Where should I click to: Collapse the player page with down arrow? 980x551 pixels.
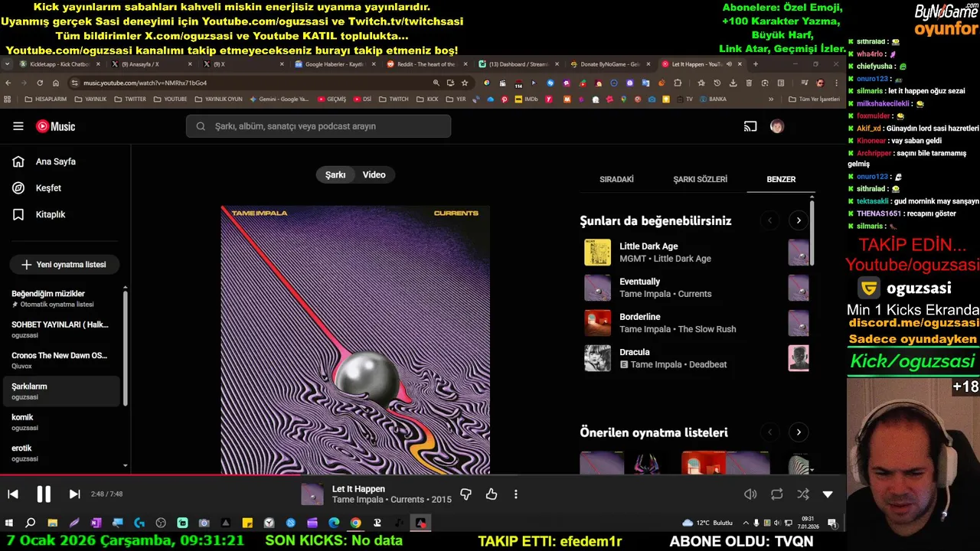coord(828,494)
